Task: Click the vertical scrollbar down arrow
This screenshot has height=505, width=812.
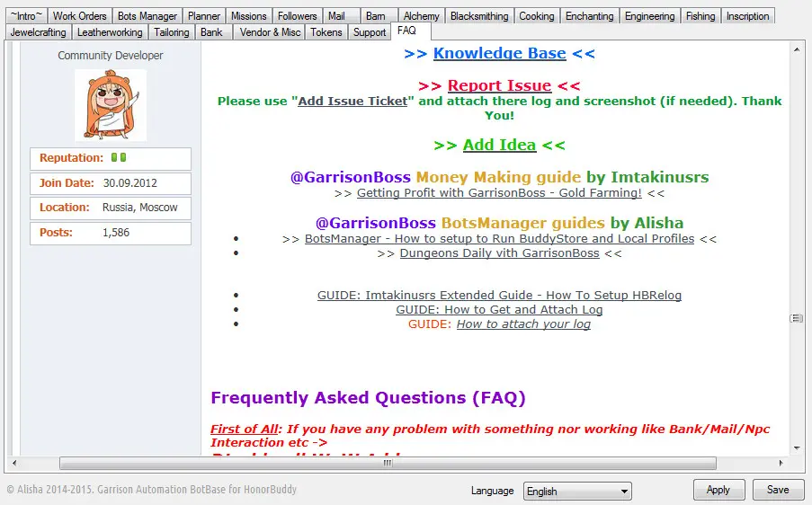Action: point(797,448)
